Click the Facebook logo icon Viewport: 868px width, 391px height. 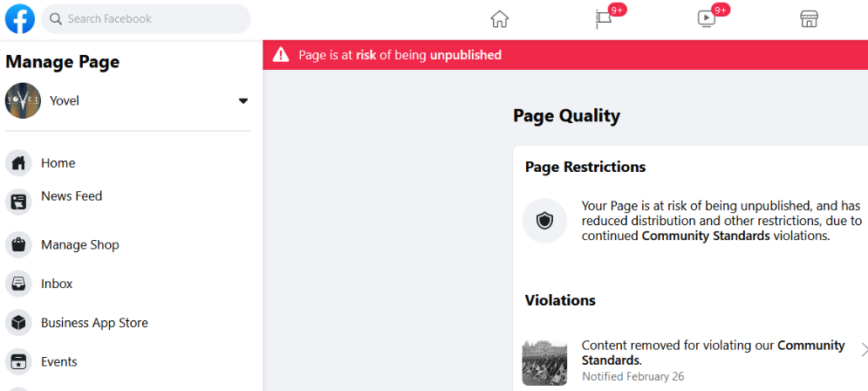20,19
